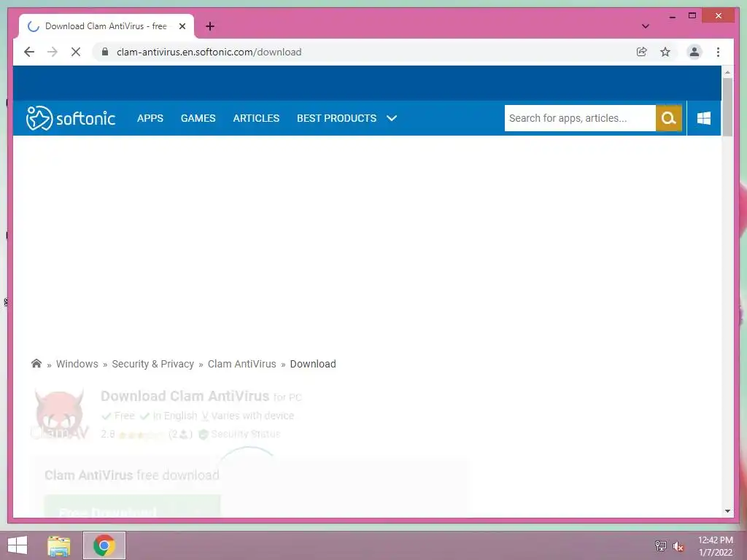The width and height of the screenshot is (747, 560).
Task: Open the Chrome profile avatar
Action: 694,52
